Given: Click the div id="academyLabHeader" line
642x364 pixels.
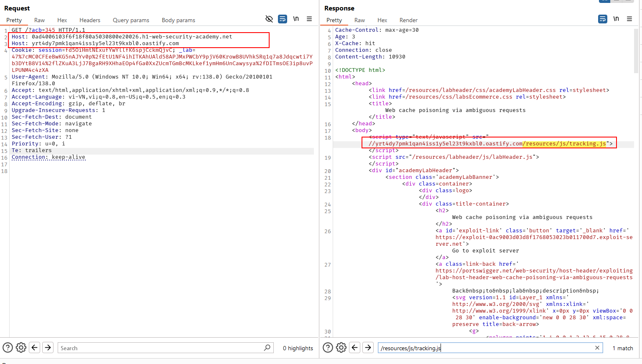Looking at the screenshot, I should click(x=414, y=171).
